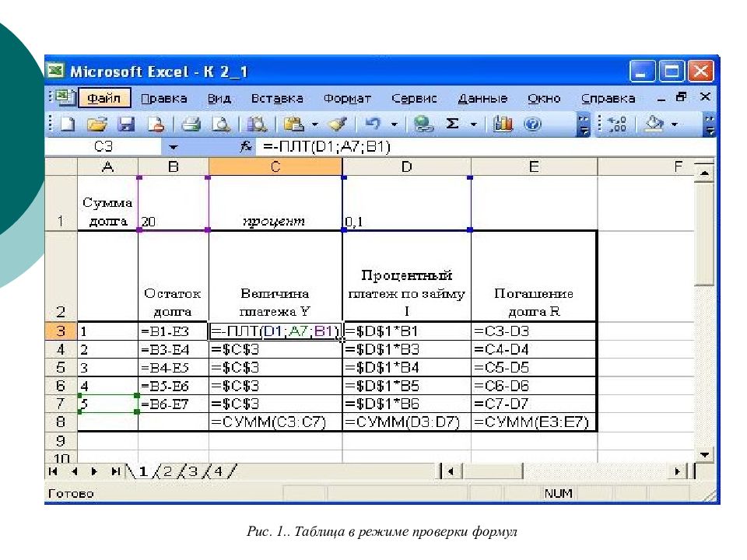747x560 pixels.
Task: Select cell D1 with value 0,1
Action: [x=406, y=203]
